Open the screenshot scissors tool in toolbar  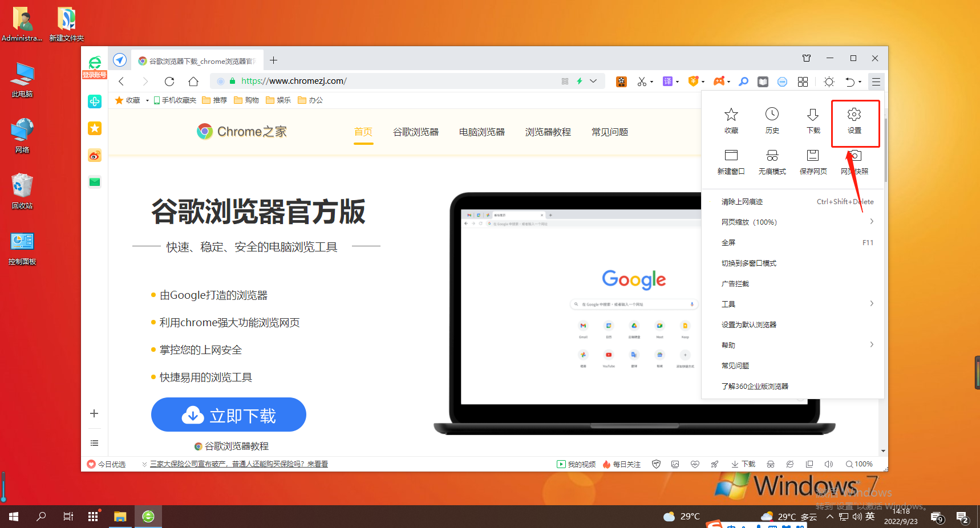642,82
